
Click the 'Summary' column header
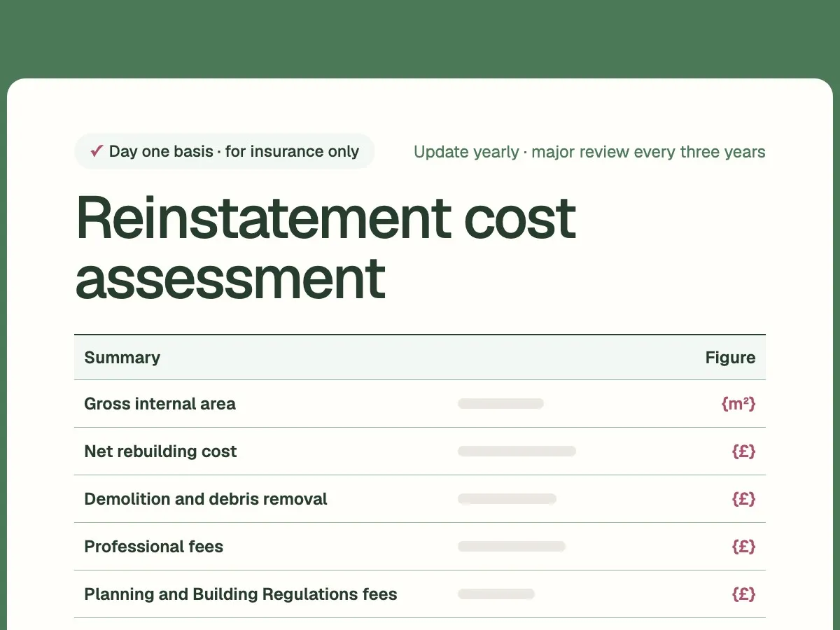click(122, 358)
